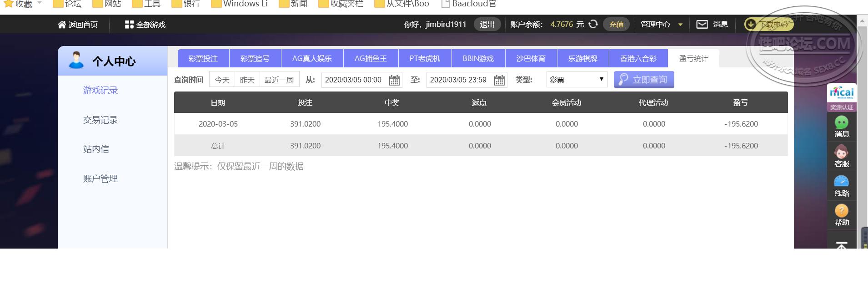This screenshot has height=295, width=868.
Task: Open 游戏记录 in the sidebar
Action: [x=100, y=90]
